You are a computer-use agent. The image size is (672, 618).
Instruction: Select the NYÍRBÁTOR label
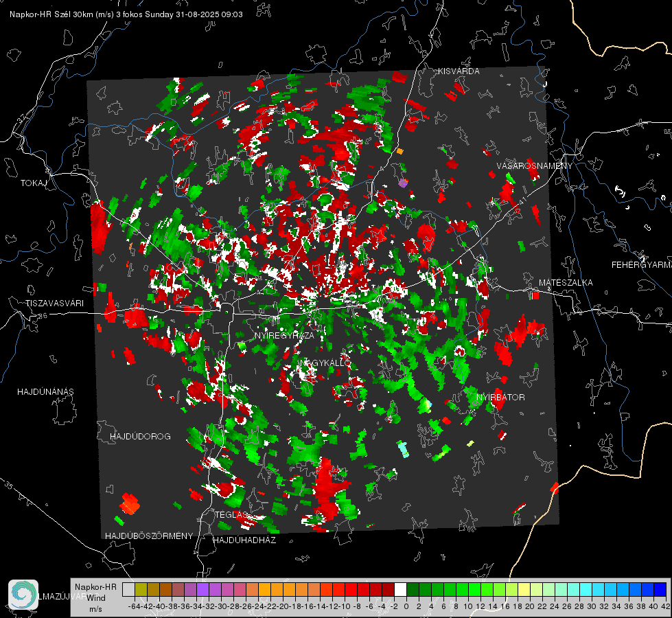[x=500, y=398]
